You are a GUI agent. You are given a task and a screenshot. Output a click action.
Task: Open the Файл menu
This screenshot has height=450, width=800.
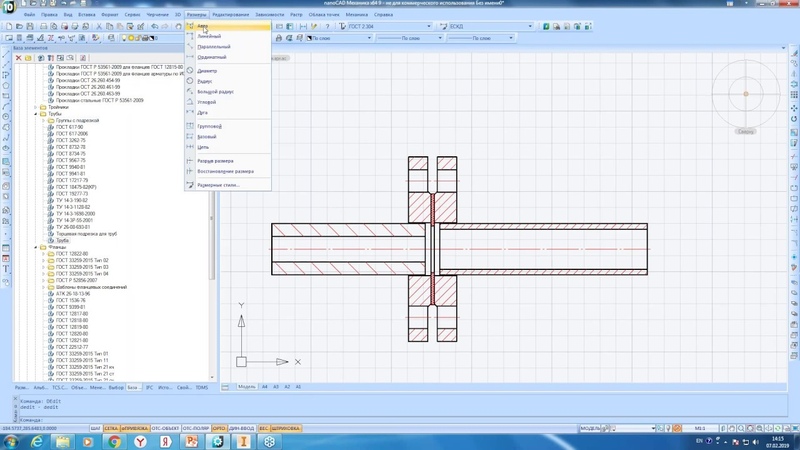point(29,15)
